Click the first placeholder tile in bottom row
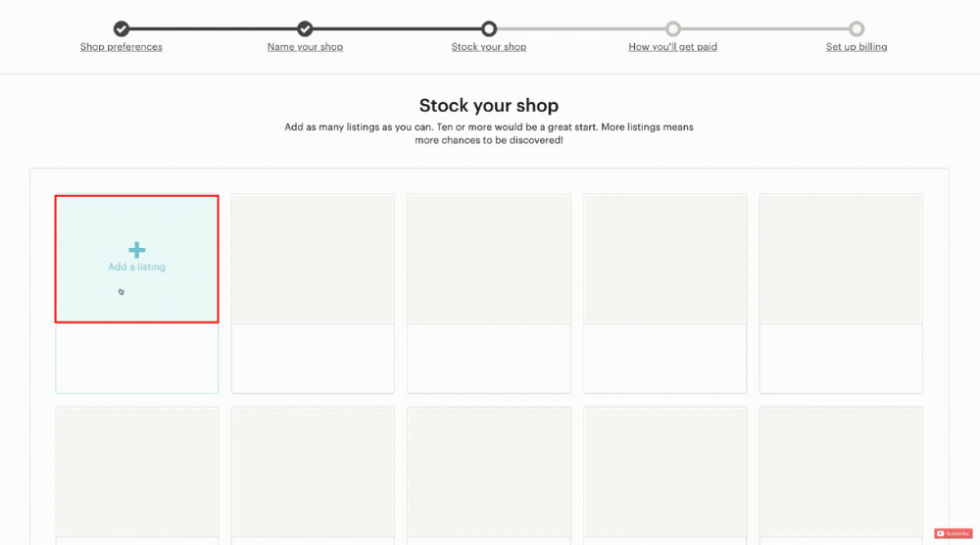 [137, 475]
